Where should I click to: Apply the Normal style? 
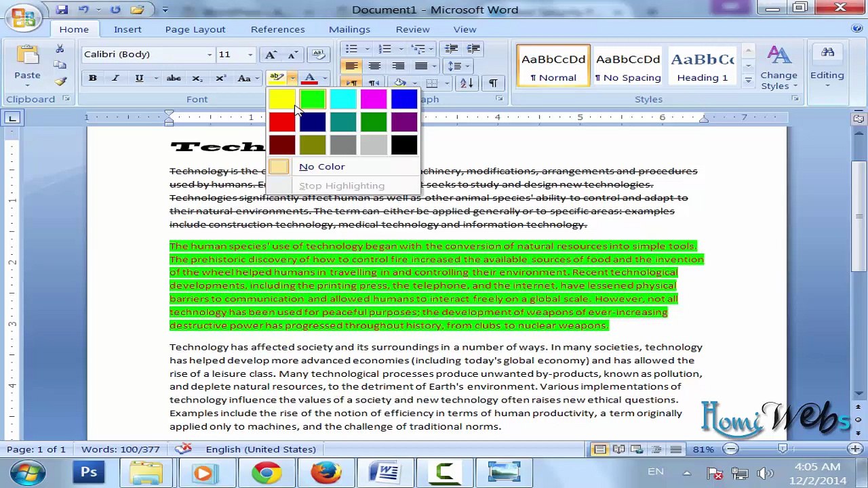(x=553, y=66)
